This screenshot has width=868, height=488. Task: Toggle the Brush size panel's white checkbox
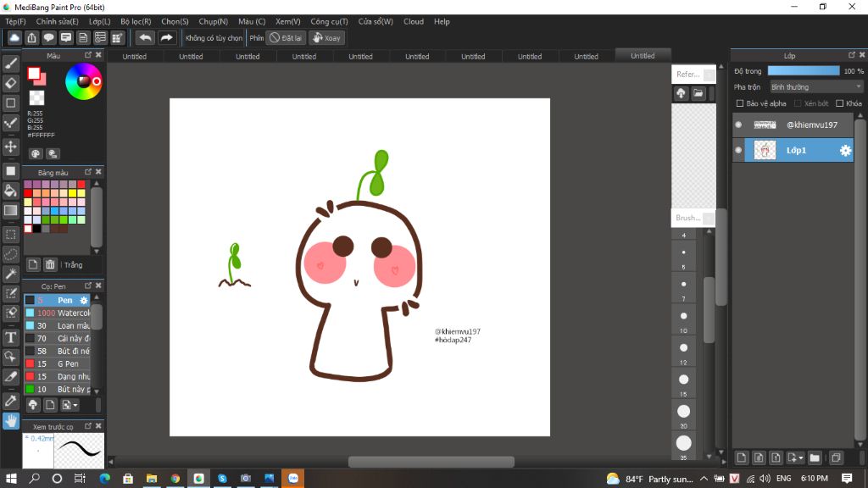coord(709,218)
